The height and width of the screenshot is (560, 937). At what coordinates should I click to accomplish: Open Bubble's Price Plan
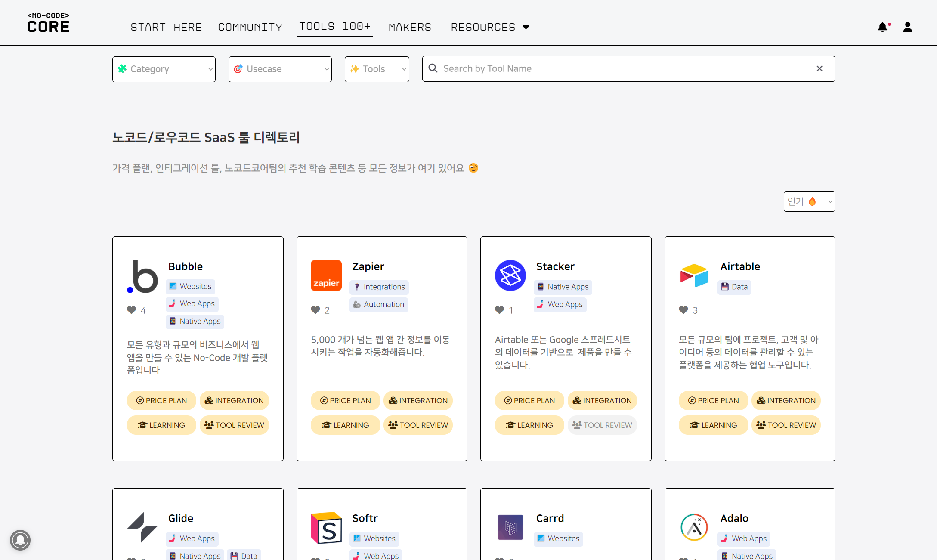161,400
